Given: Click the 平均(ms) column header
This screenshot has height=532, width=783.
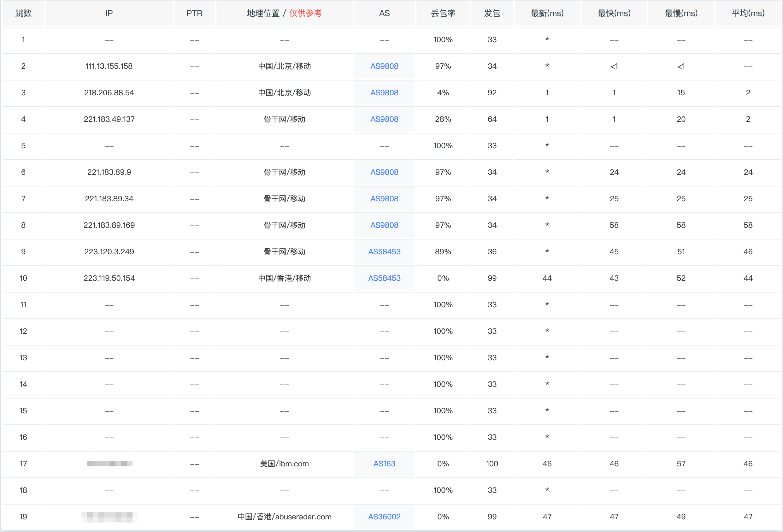Looking at the screenshot, I should click(x=748, y=13).
